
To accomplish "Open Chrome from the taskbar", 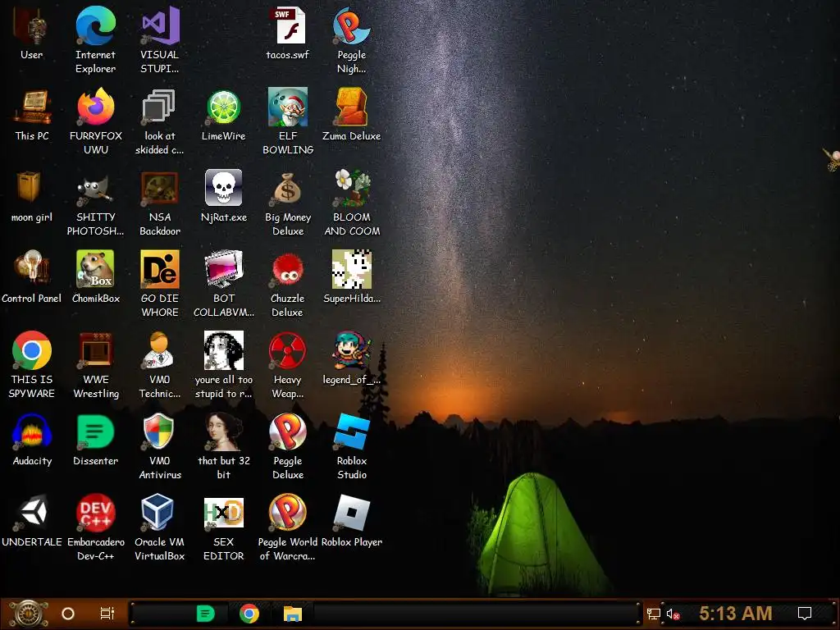I will tap(249, 614).
